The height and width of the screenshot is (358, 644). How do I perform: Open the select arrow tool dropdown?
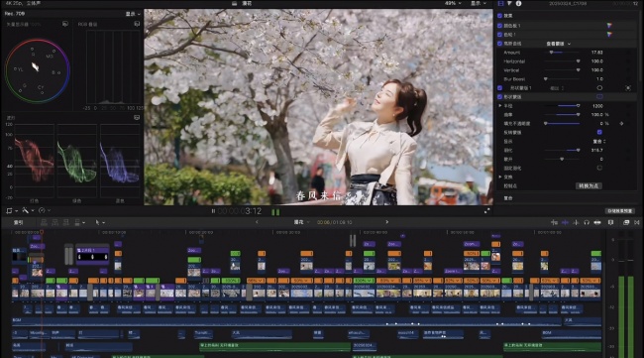click(100, 222)
